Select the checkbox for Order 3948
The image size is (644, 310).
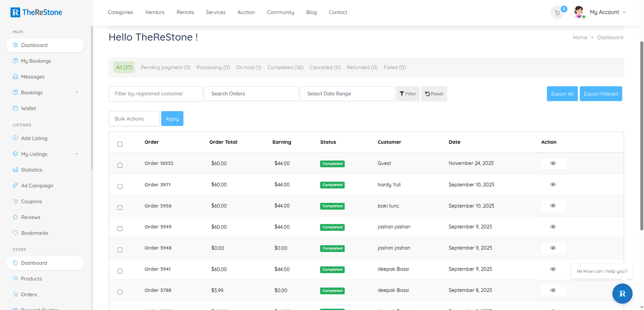pyautogui.click(x=120, y=250)
